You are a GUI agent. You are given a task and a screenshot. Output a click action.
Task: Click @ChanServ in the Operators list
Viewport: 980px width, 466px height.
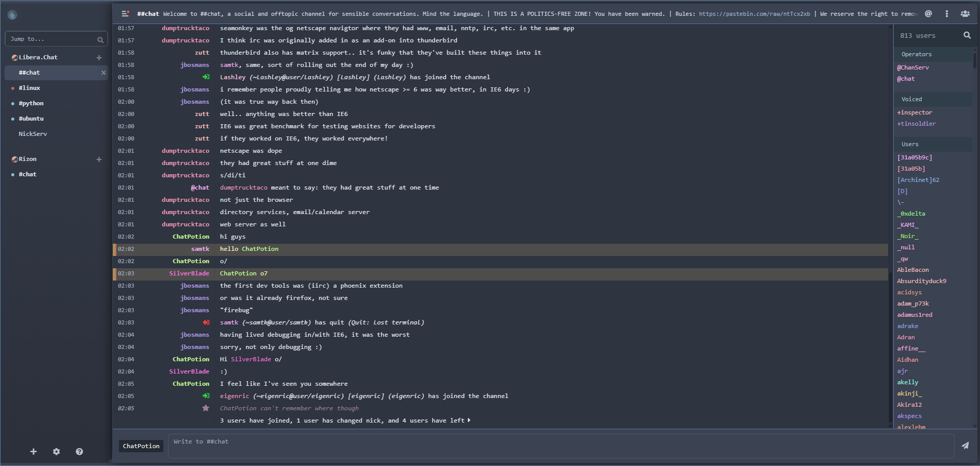pyautogui.click(x=913, y=67)
